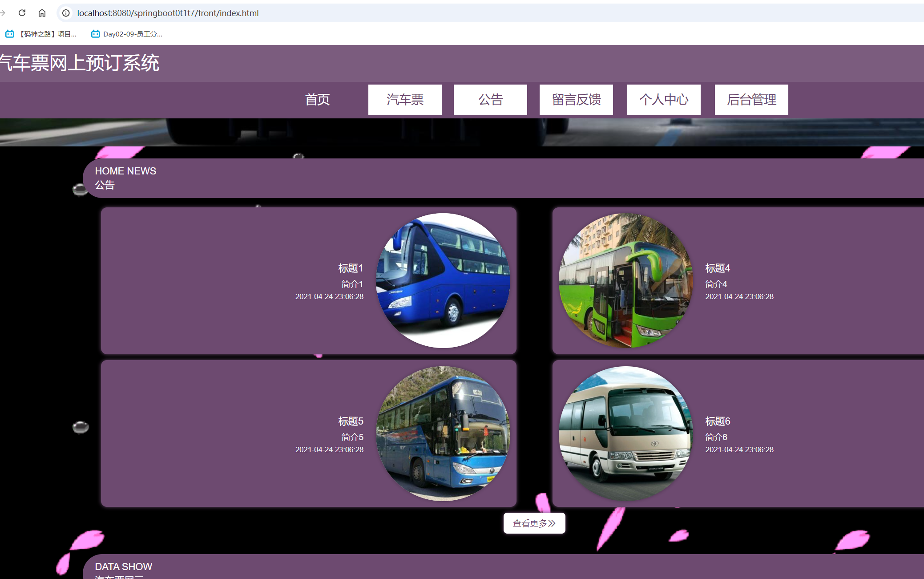This screenshot has width=924, height=579.
Task: Go to the 首页 nav tab
Action: [x=317, y=100]
